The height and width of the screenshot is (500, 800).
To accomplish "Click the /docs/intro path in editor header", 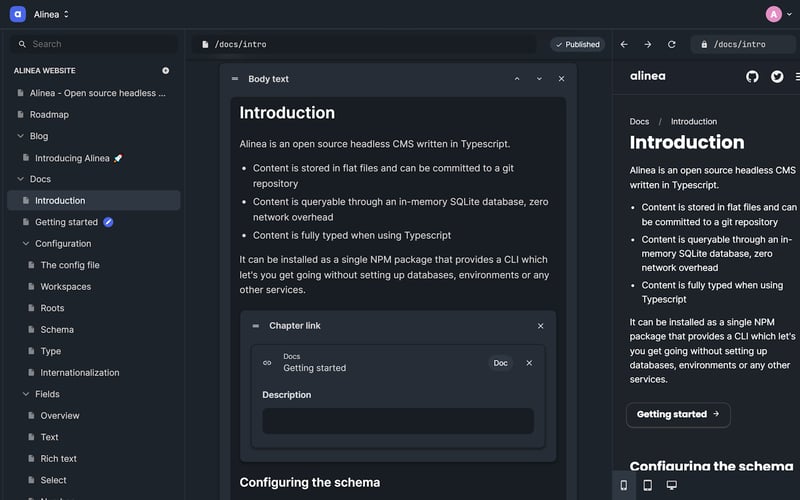I will coord(240,44).
